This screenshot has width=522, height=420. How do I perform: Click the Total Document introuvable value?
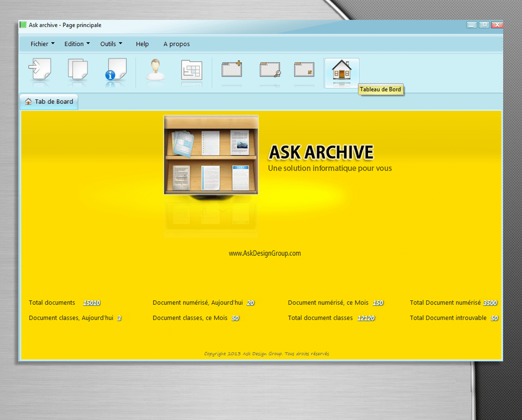tap(494, 318)
